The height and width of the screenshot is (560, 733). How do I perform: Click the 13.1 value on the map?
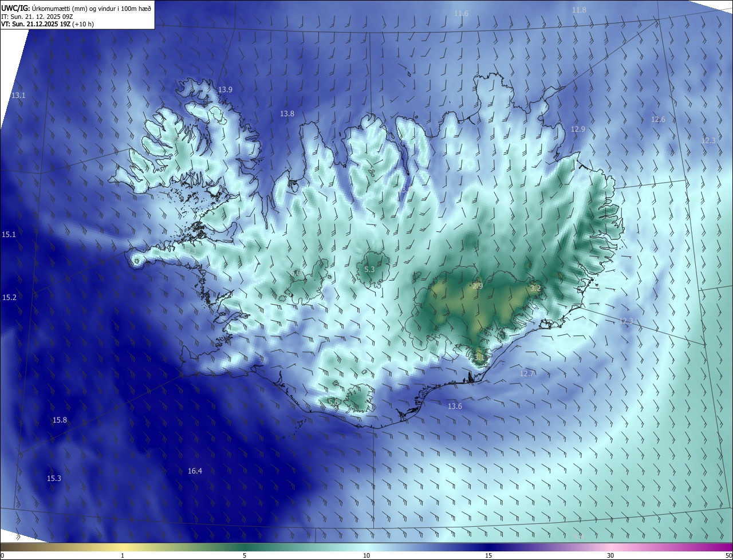click(x=18, y=95)
